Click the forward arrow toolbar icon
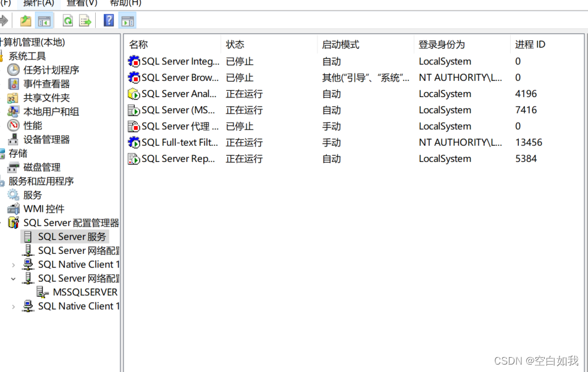 (4, 20)
